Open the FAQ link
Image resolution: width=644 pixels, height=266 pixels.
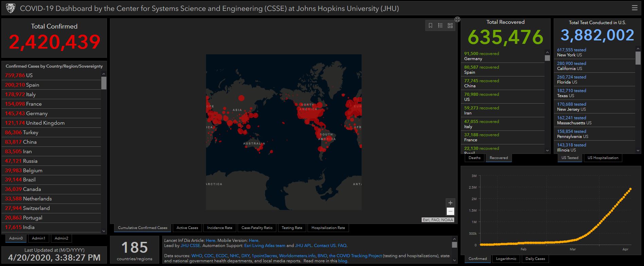pyautogui.click(x=342, y=246)
